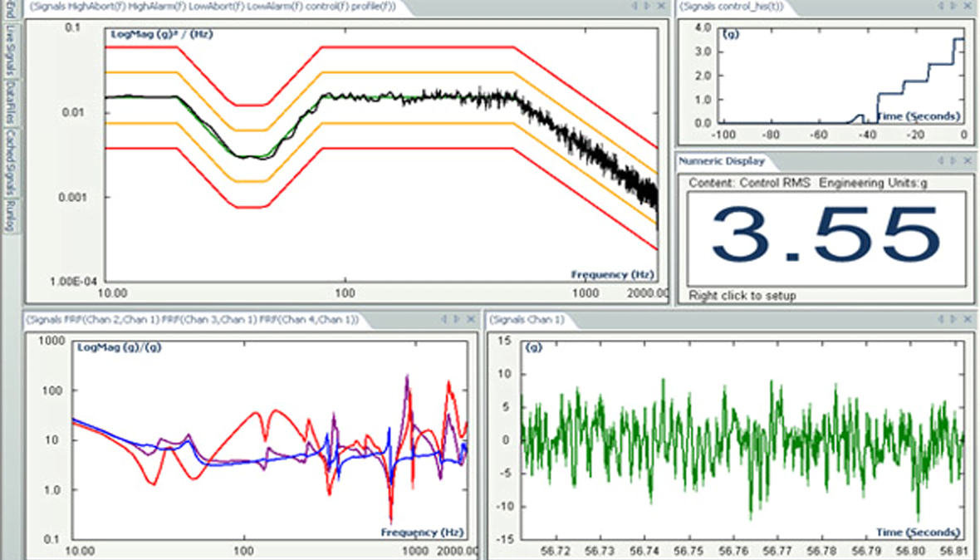The height and width of the screenshot is (560, 980).
Task: Click right arrow in control_his panel
Action: [953, 6]
